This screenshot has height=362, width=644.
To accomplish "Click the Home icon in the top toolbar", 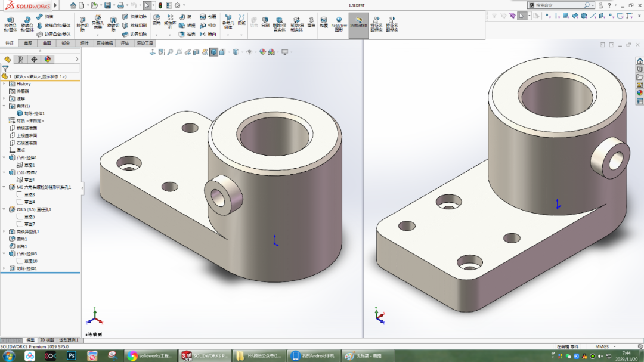I will click(73, 5).
